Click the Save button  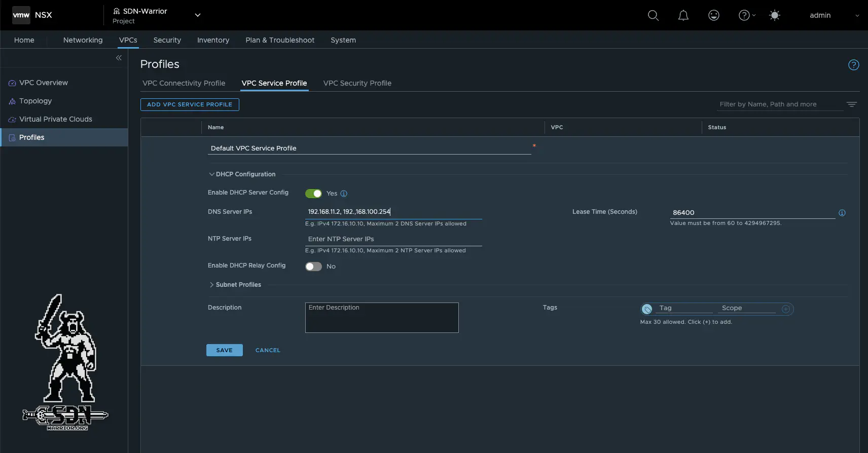click(224, 350)
